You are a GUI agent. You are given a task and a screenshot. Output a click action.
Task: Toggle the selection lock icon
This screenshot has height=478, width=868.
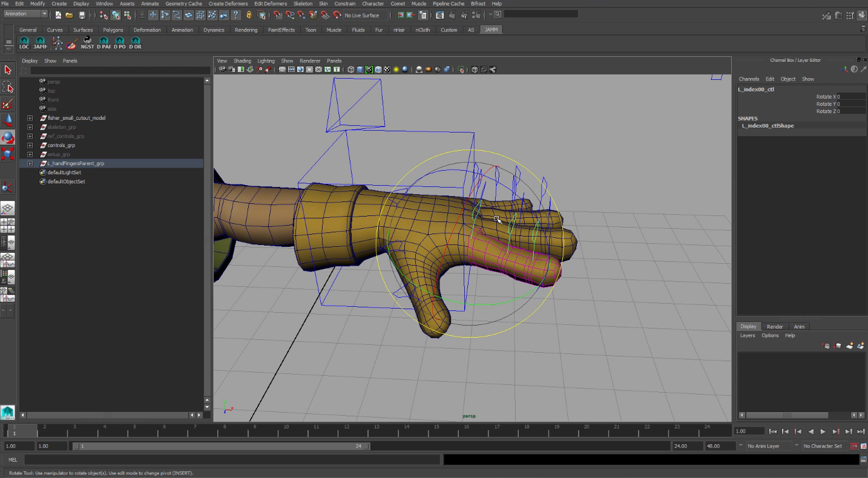pyautogui.click(x=249, y=15)
